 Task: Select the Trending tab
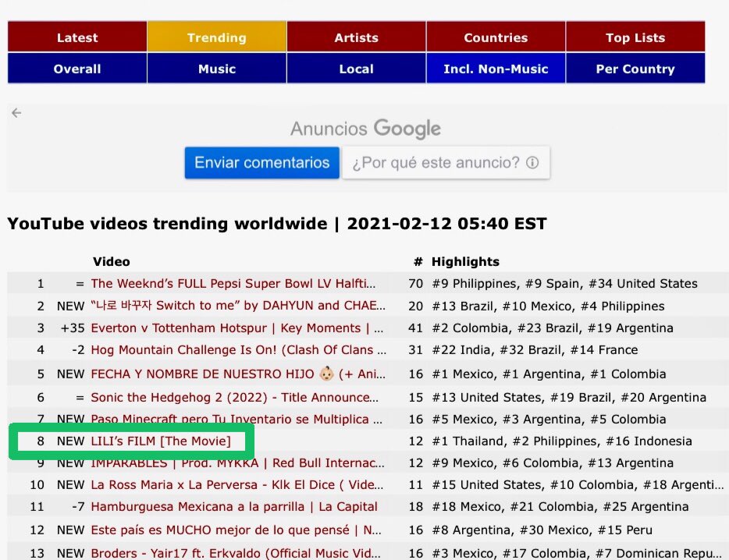click(x=217, y=37)
